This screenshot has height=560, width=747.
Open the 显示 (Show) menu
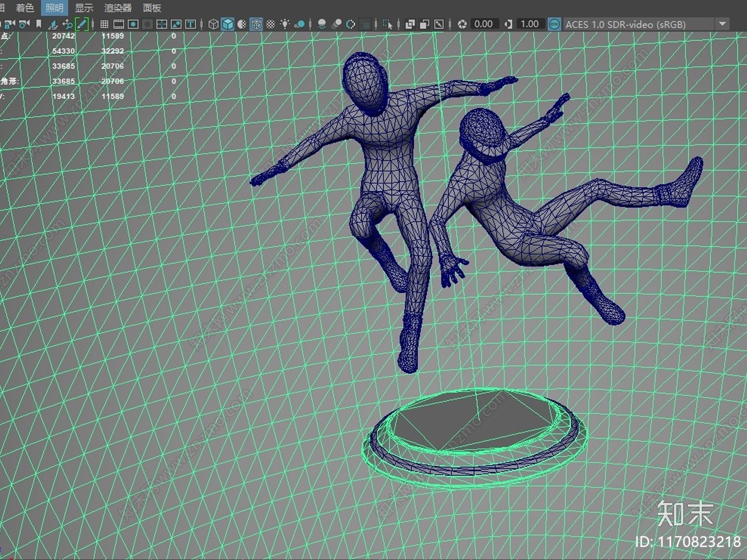tap(84, 7)
